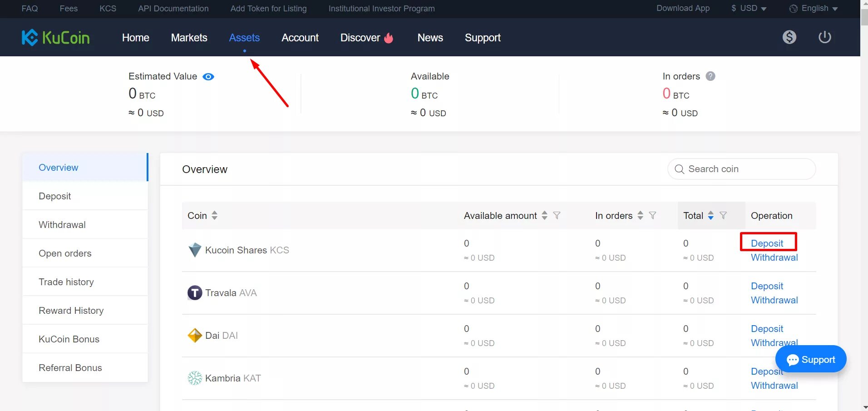The width and height of the screenshot is (868, 411).
Task: Click the power logout icon
Action: (825, 37)
